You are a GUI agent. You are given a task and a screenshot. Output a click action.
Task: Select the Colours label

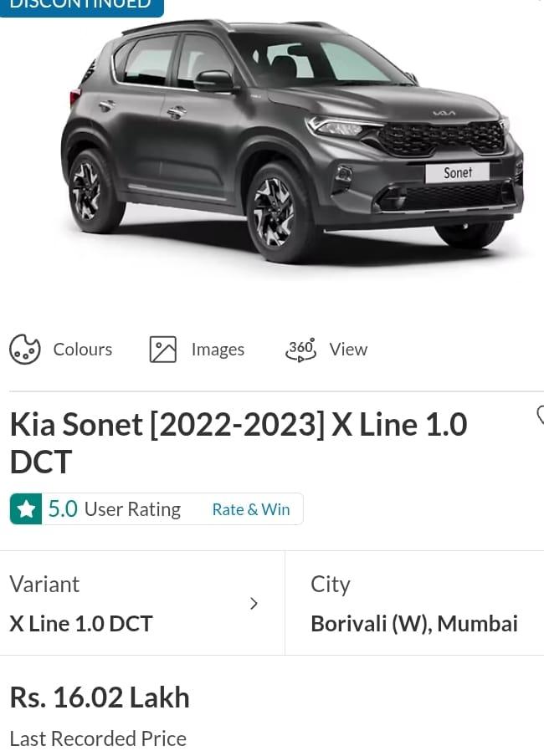(83, 349)
